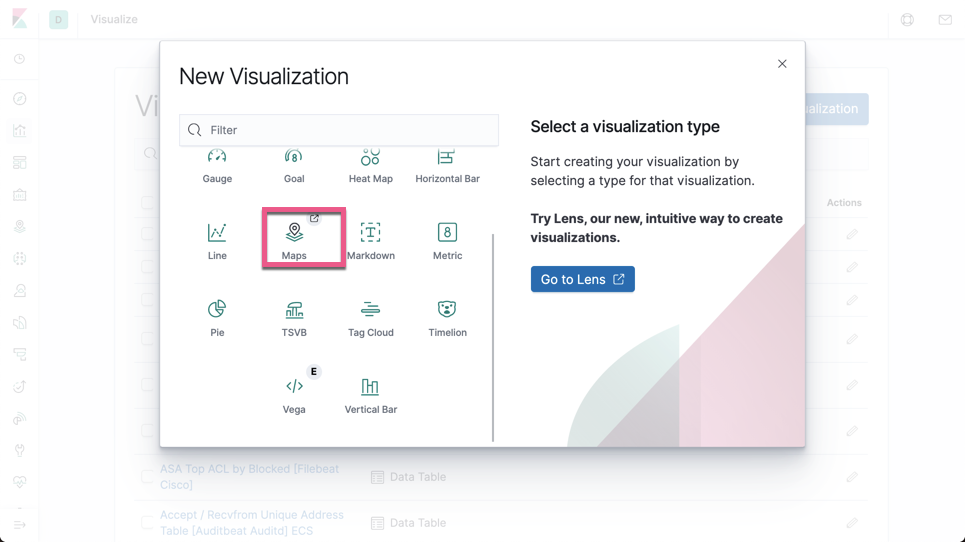This screenshot has width=965, height=542.
Task: Click the Actions column header
Action: coord(844,202)
